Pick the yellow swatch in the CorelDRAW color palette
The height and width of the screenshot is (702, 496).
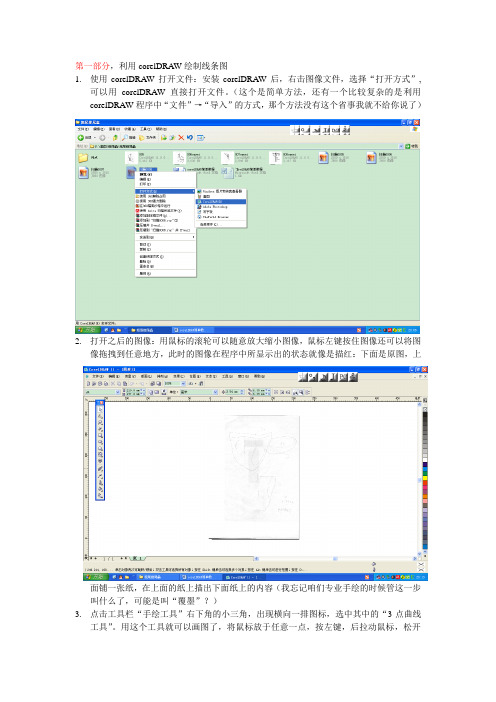(425, 478)
